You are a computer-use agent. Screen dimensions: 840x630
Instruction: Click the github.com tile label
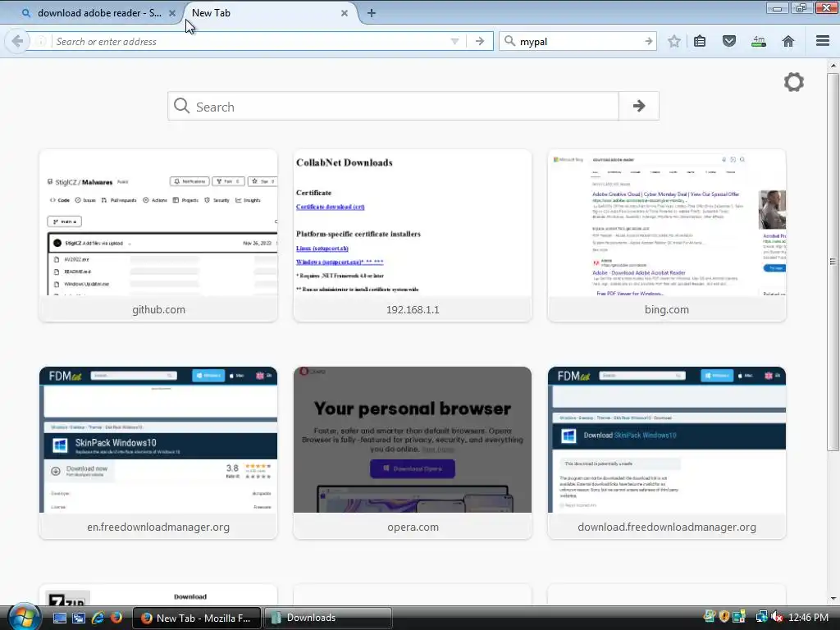[x=158, y=309]
